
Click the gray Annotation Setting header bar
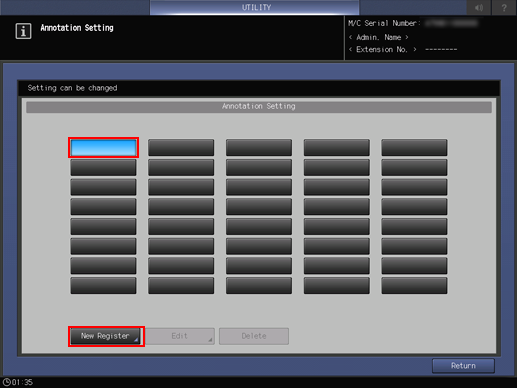(x=259, y=107)
